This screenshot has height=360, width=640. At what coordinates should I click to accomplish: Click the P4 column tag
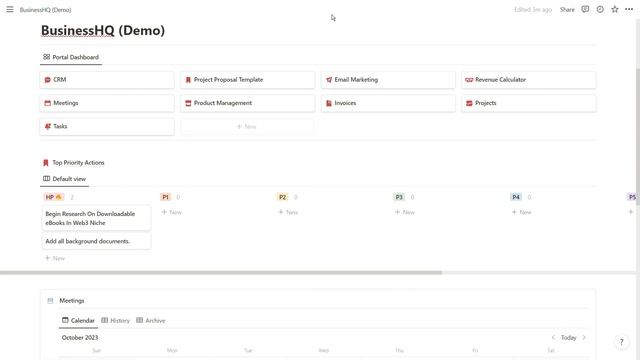(516, 197)
